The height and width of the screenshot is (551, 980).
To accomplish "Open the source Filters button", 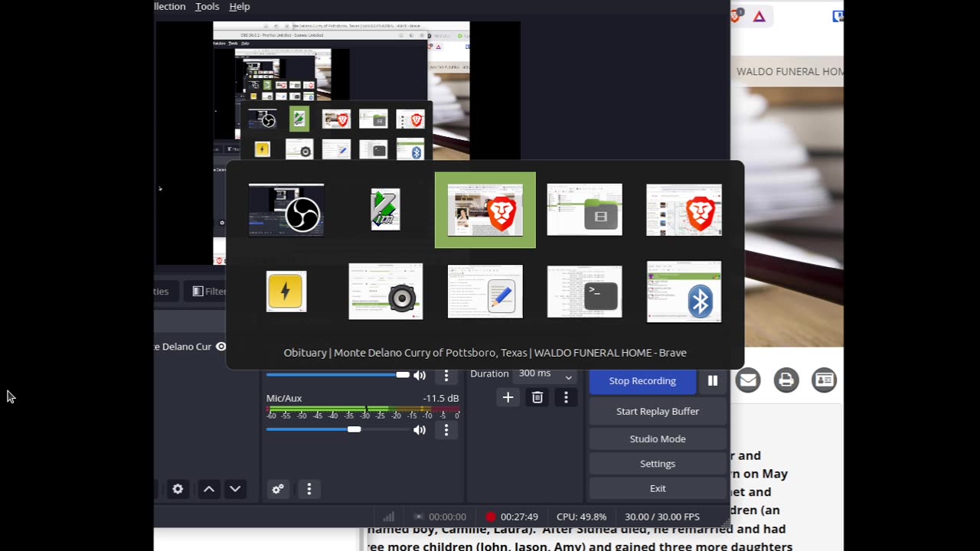I will [x=209, y=291].
